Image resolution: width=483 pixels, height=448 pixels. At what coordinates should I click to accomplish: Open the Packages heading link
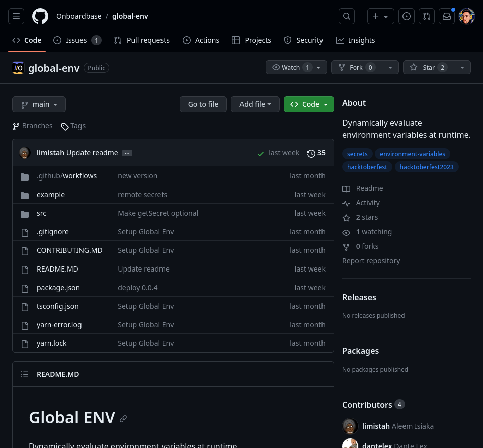360,351
